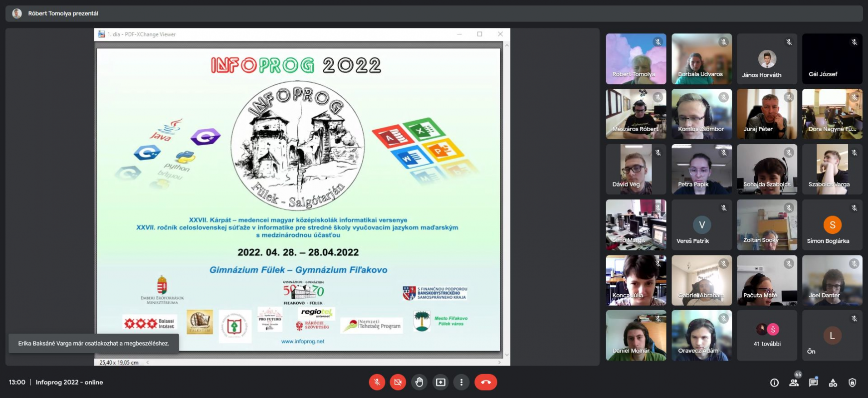Select Sohajda Szabolcs's video tile

point(767,170)
